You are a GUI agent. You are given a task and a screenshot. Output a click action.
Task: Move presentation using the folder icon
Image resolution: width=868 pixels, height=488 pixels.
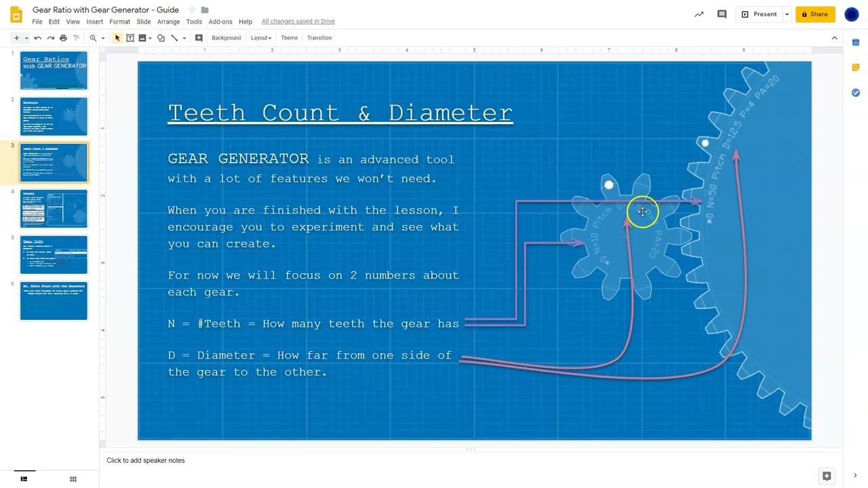pyautogui.click(x=205, y=10)
